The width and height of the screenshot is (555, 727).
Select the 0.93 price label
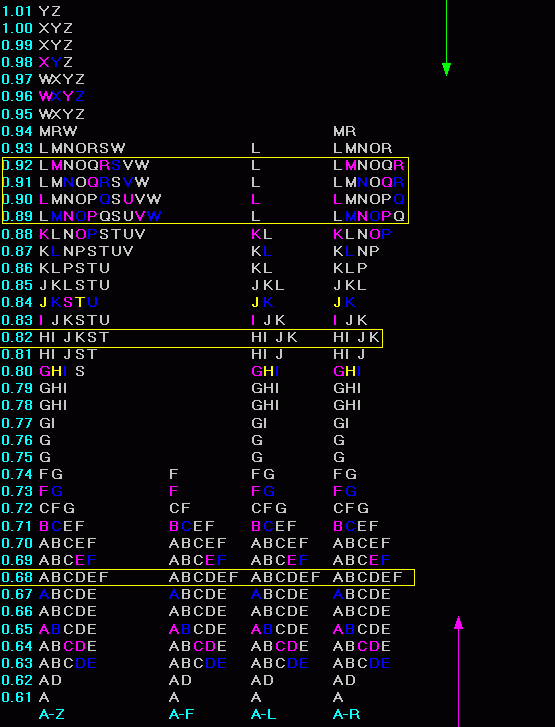(x=17, y=148)
